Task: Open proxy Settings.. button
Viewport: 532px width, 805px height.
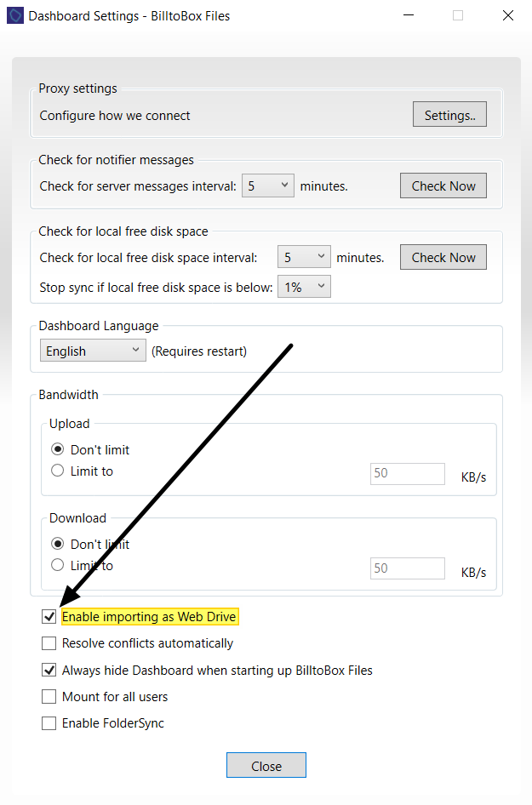Action: pyautogui.click(x=449, y=115)
